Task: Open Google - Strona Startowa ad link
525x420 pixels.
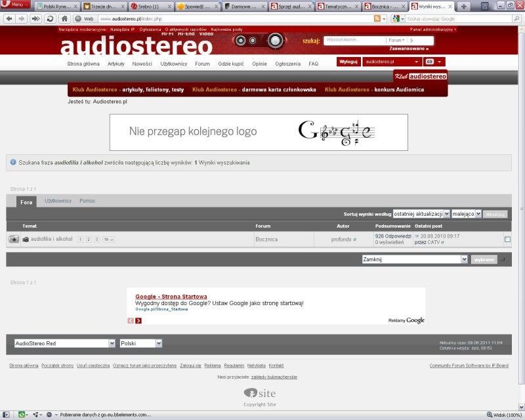Action: tap(171, 297)
